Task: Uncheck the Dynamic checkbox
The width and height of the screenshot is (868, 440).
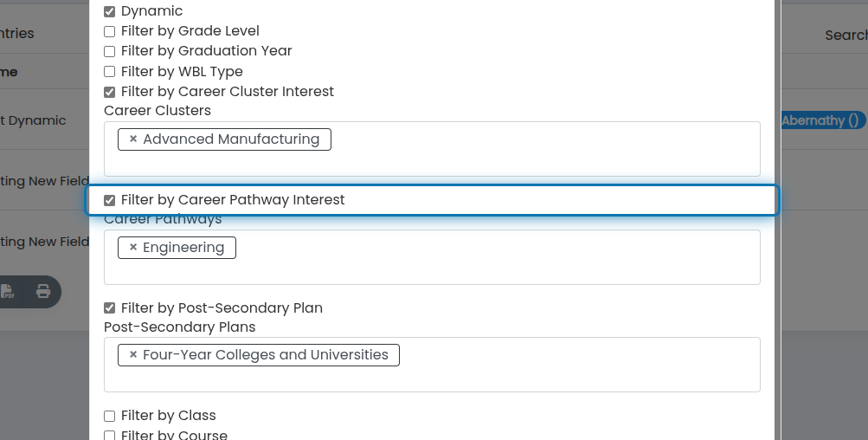Action: 110,11
